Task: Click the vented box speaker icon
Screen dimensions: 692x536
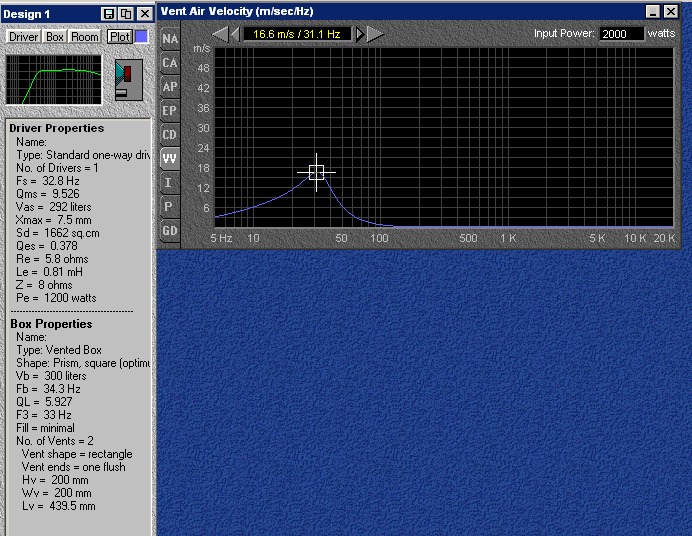Action: [129, 80]
